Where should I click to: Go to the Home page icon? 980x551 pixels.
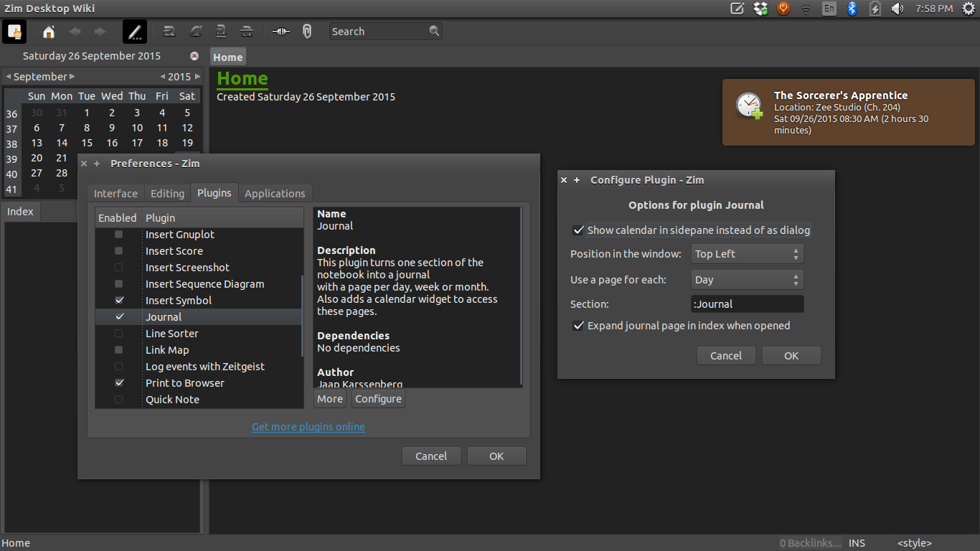click(x=49, y=32)
